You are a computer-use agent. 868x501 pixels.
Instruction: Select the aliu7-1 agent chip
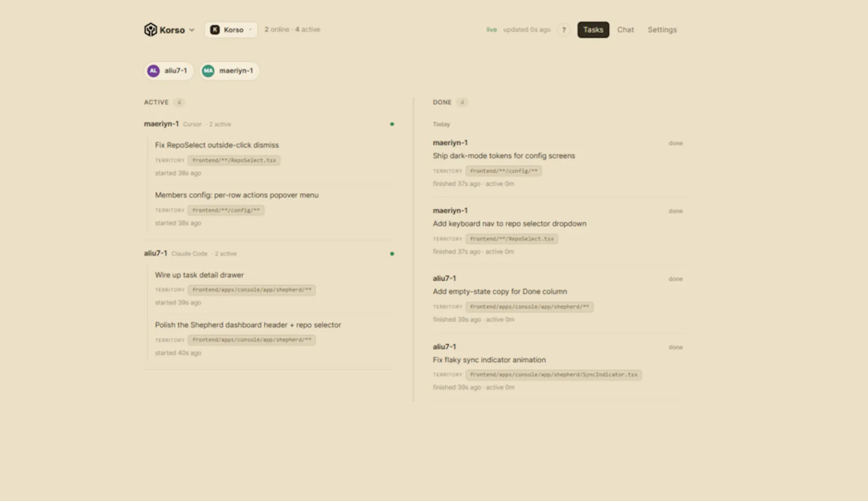point(169,71)
